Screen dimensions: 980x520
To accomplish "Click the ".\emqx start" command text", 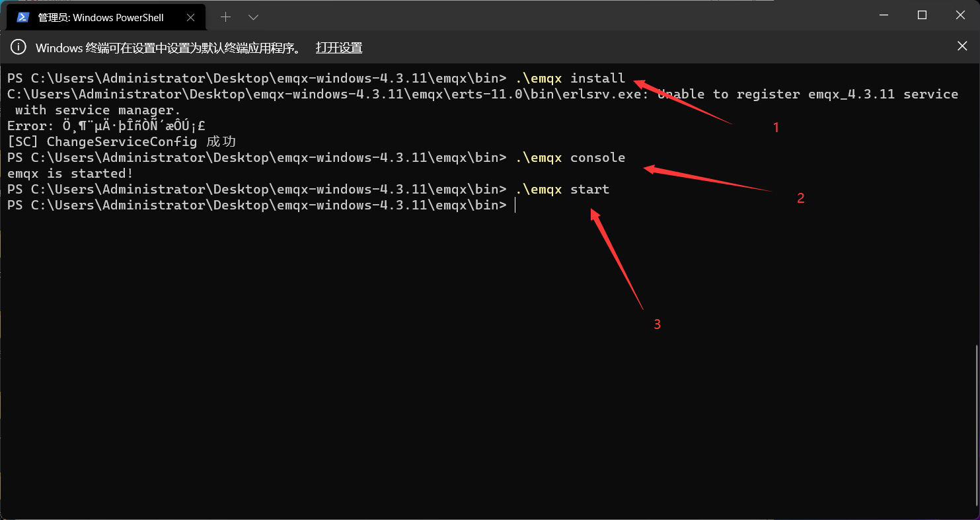I will [562, 189].
